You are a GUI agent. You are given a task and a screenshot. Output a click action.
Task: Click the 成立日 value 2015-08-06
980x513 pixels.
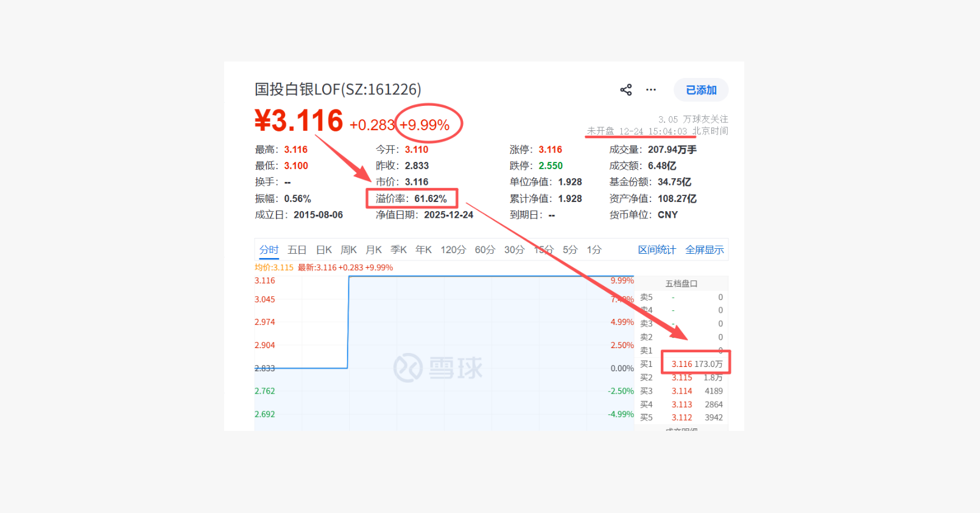[x=319, y=215]
